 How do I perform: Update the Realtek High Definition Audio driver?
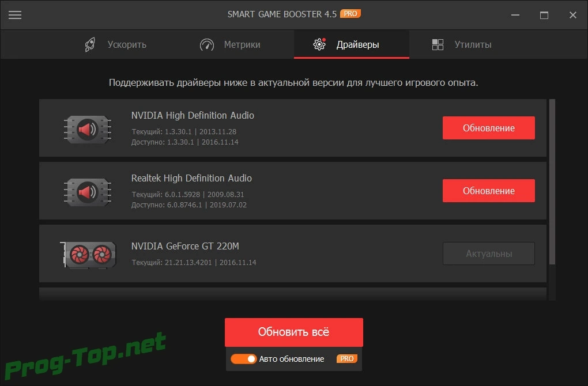(489, 191)
